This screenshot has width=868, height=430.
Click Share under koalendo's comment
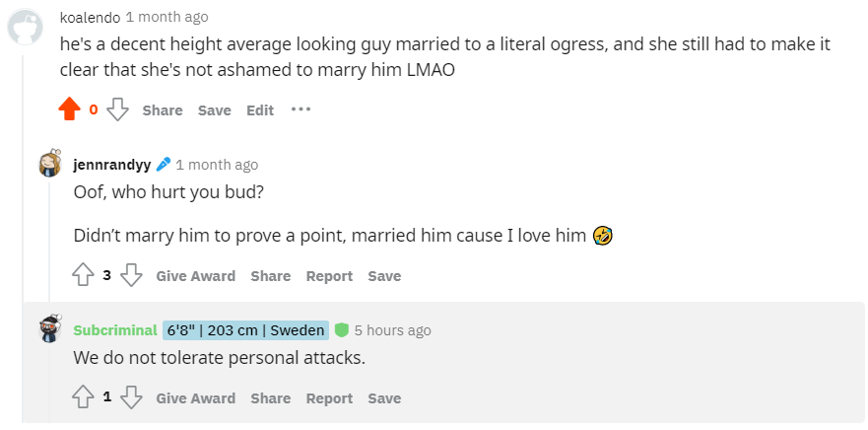point(163,110)
